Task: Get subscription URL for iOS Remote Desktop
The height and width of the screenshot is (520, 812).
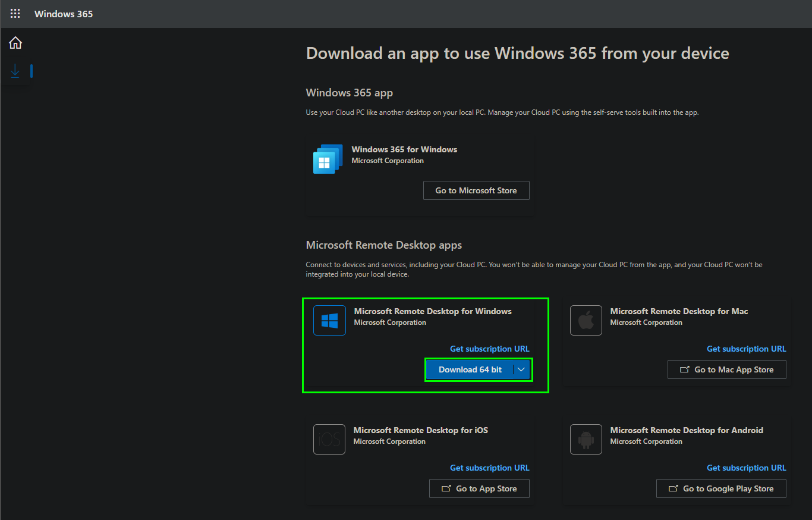Action: [489, 468]
